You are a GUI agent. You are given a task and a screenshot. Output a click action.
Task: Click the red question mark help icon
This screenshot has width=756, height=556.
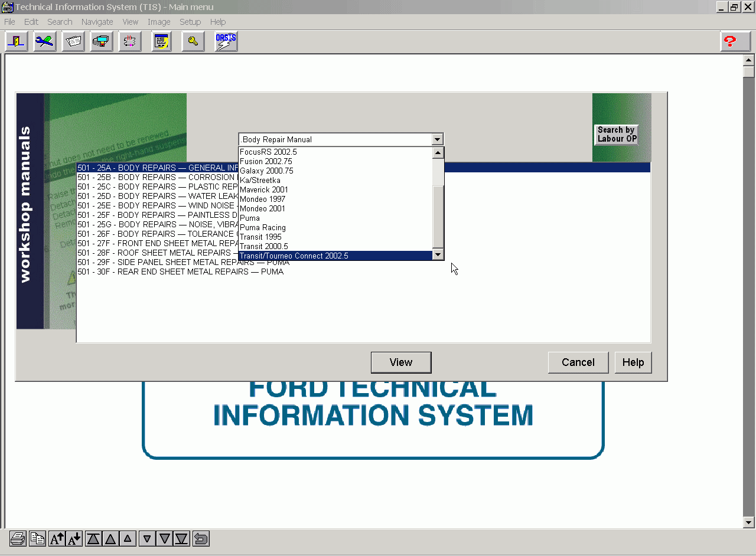[x=730, y=42]
